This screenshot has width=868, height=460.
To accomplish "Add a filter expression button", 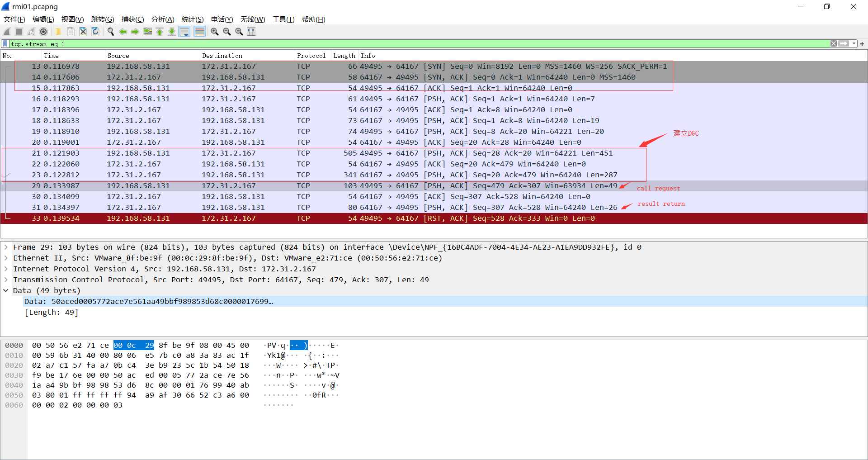I will point(862,44).
